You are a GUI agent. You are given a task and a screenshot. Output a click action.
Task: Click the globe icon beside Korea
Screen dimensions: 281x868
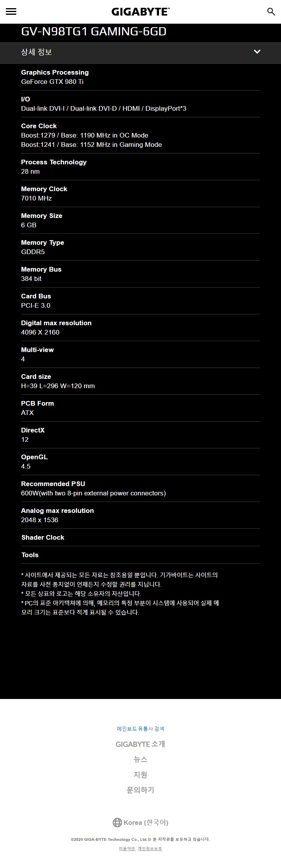pyautogui.click(x=117, y=823)
